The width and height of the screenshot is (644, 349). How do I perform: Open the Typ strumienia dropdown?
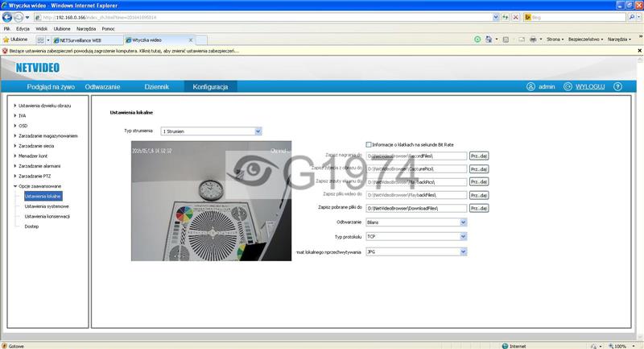point(211,131)
